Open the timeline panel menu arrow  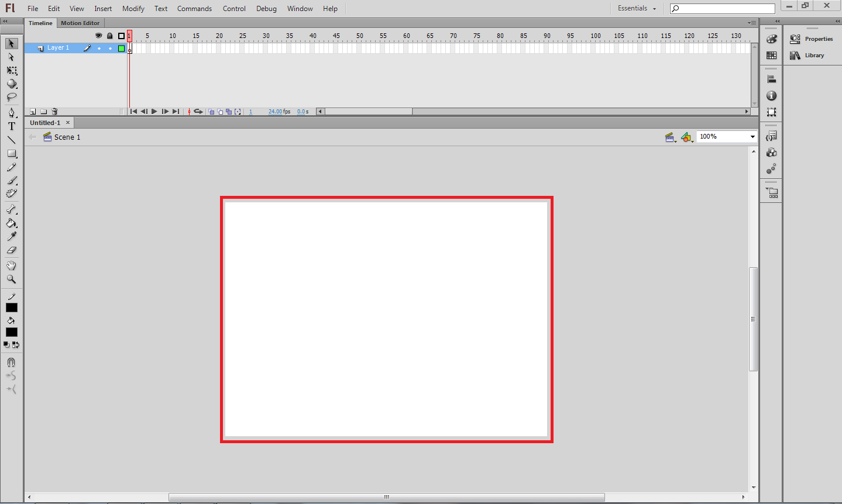point(751,23)
